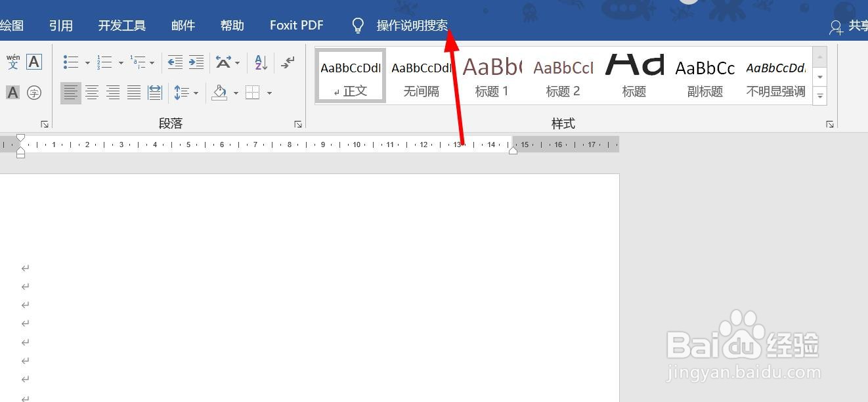Toggle the align right button
Viewport: 868px width, 402px height.
click(113, 93)
